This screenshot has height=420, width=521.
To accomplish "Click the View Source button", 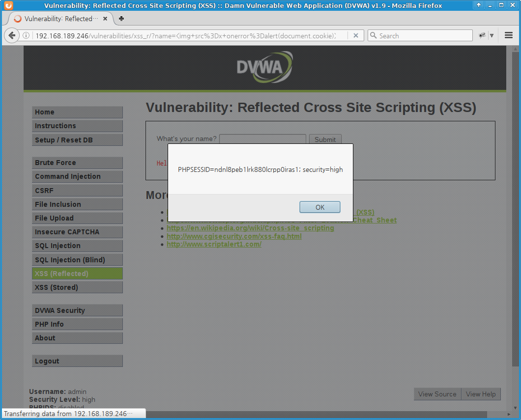I will [437, 394].
